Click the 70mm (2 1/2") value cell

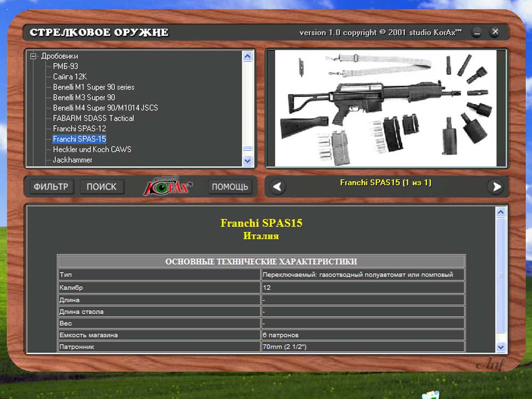pos(363,347)
